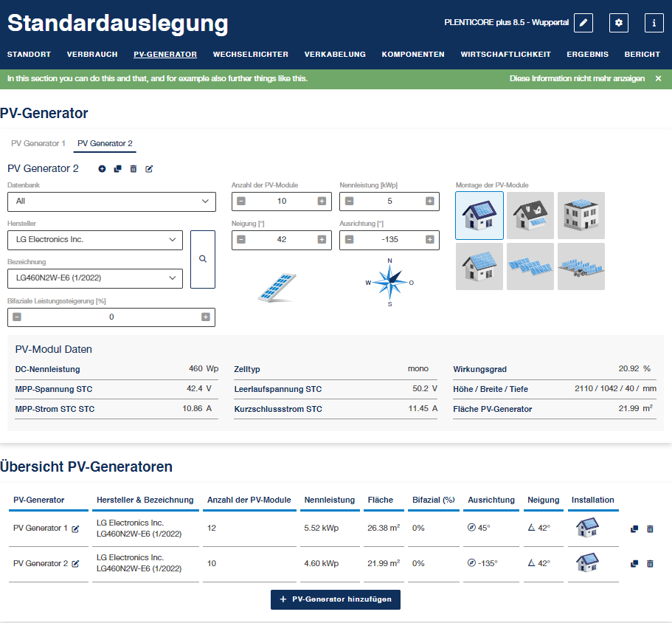The width and height of the screenshot is (672, 623).
Task: Increase Bifaziale Leistungssteigerung with plus
Action: coord(206,317)
